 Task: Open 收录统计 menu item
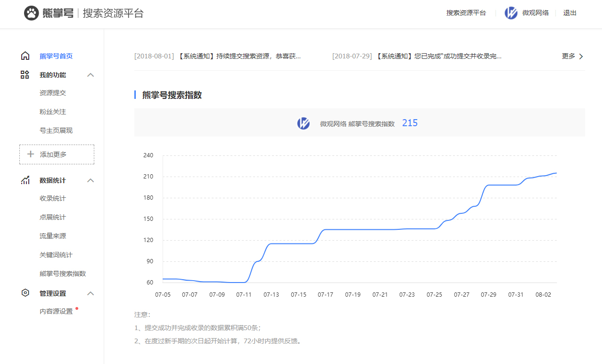point(53,198)
